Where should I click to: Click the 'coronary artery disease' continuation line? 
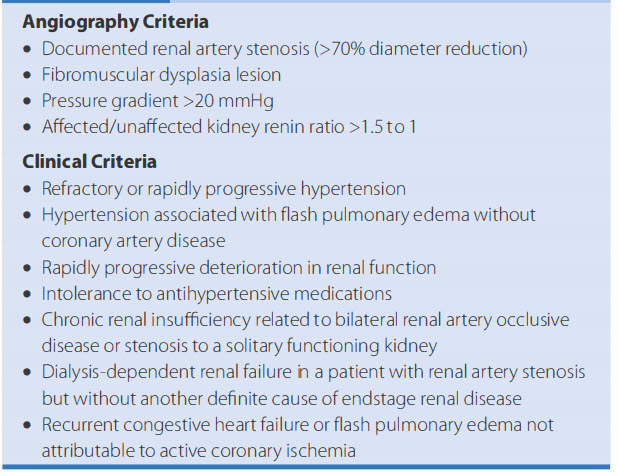[x=135, y=241]
